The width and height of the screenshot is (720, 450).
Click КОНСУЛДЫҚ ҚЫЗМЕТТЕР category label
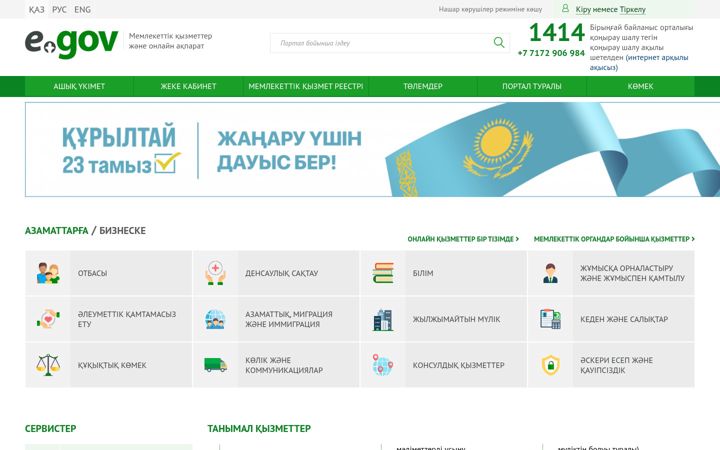tap(458, 365)
